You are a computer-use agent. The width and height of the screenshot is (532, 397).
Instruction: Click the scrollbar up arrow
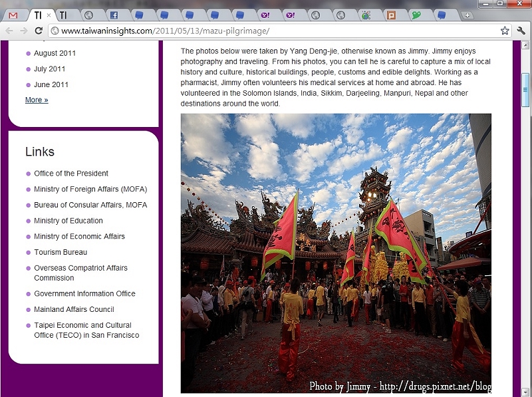click(525, 45)
